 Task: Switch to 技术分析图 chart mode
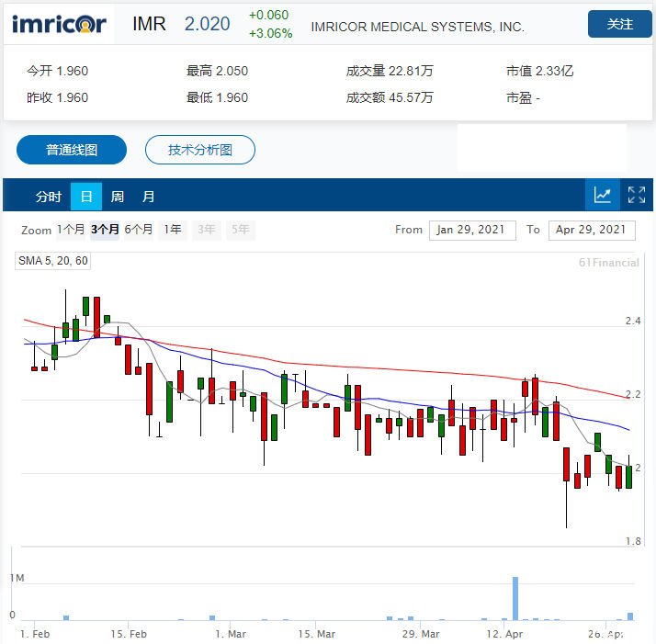pyautogui.click(x=200, y=150)
